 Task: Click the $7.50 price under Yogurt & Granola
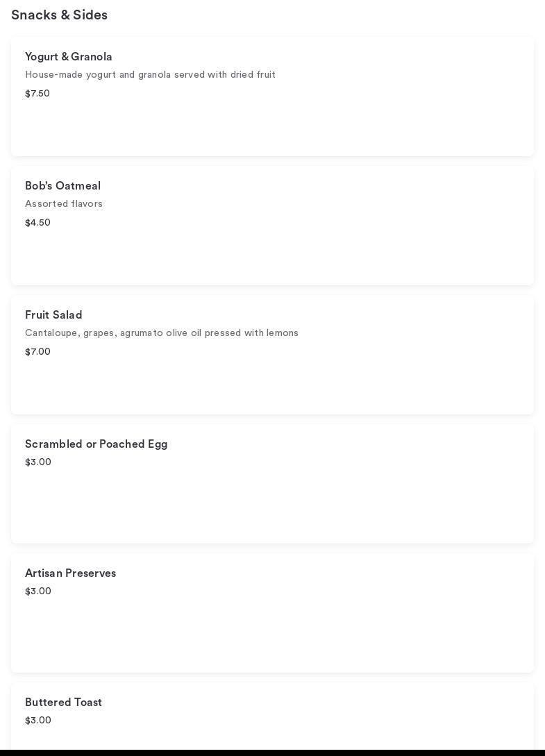pos(37,94)
